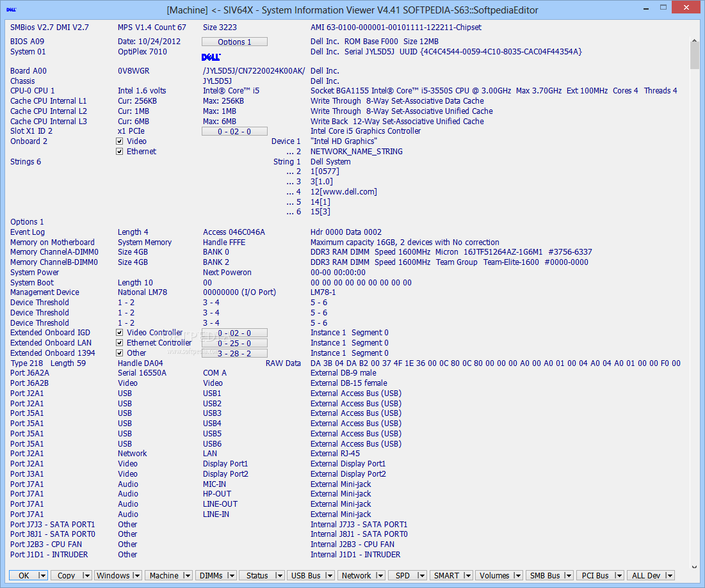Select the 'Event Log' row label
Image resolution: width=705 pixels, height=588 pixels.
click(28, 232)
